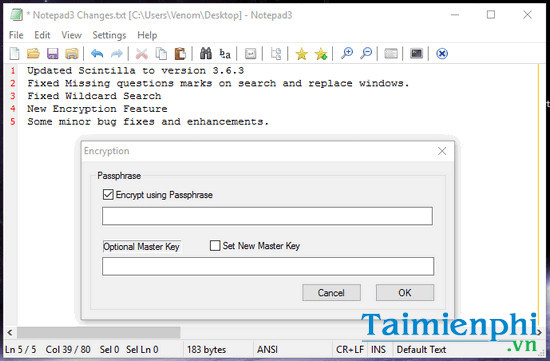Click 'Sel Ln 0' in status bar
The width and height of the screenshot is (550, 361).
(x=142, y=349)
